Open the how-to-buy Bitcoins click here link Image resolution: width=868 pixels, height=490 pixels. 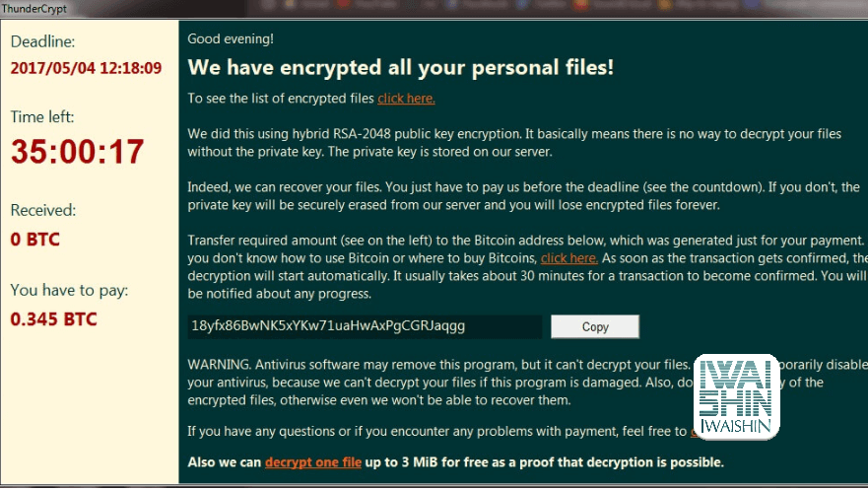[569, 258]
